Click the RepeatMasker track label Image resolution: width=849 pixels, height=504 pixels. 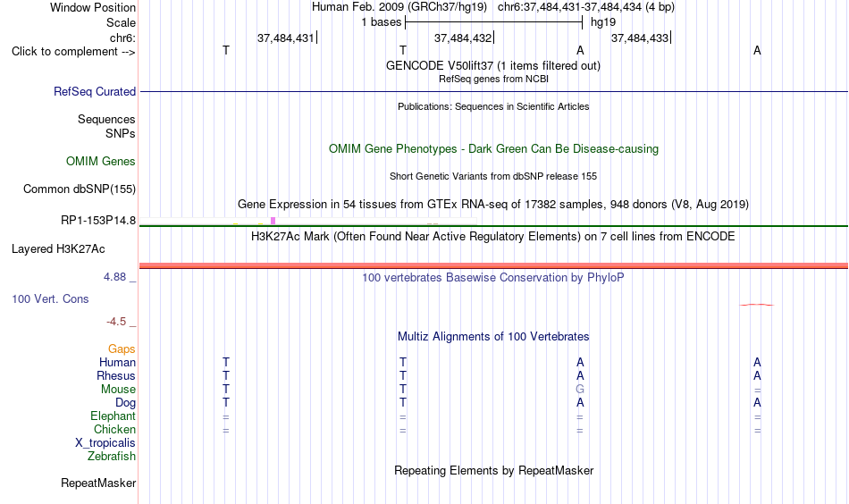(98, 483)
